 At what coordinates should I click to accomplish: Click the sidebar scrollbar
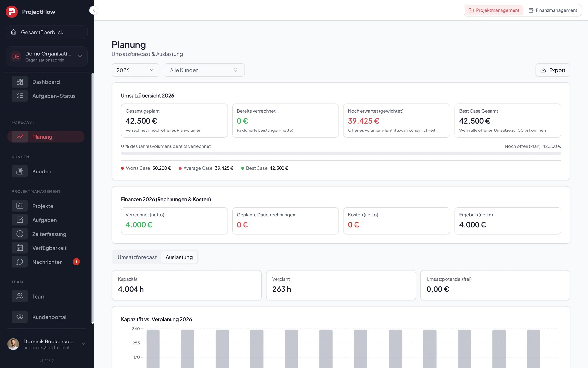pos(93,198)
